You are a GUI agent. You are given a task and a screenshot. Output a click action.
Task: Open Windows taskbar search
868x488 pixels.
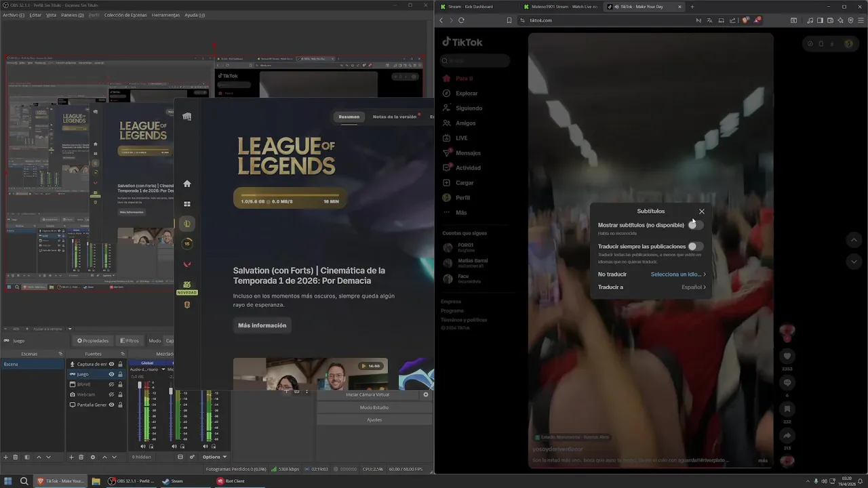tap(24, 481)
